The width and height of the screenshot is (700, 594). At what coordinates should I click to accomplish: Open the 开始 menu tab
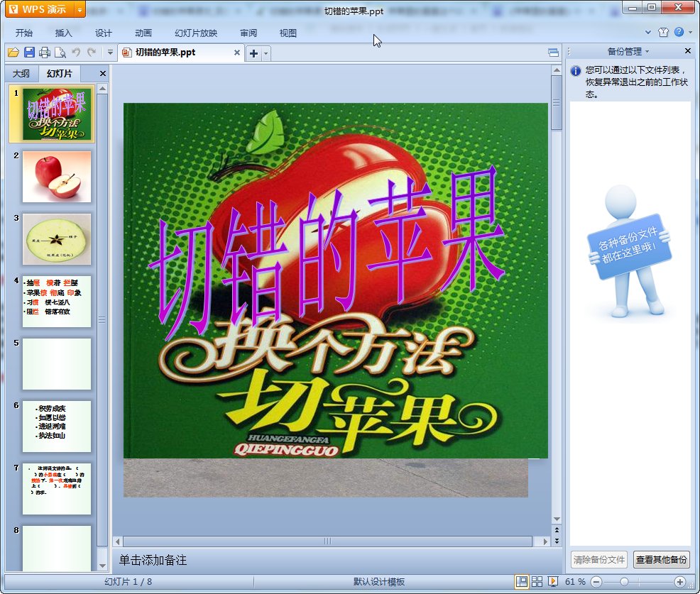click(24, 33)
